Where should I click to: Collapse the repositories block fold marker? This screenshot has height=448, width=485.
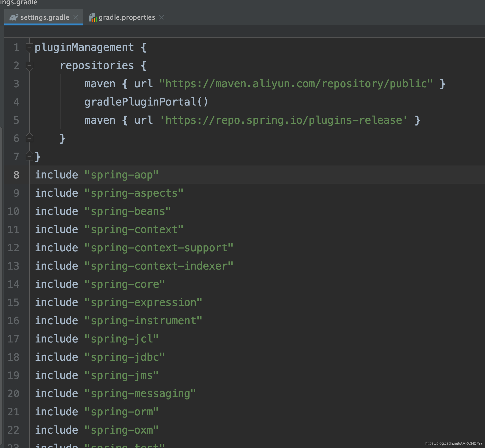(29, 65)
